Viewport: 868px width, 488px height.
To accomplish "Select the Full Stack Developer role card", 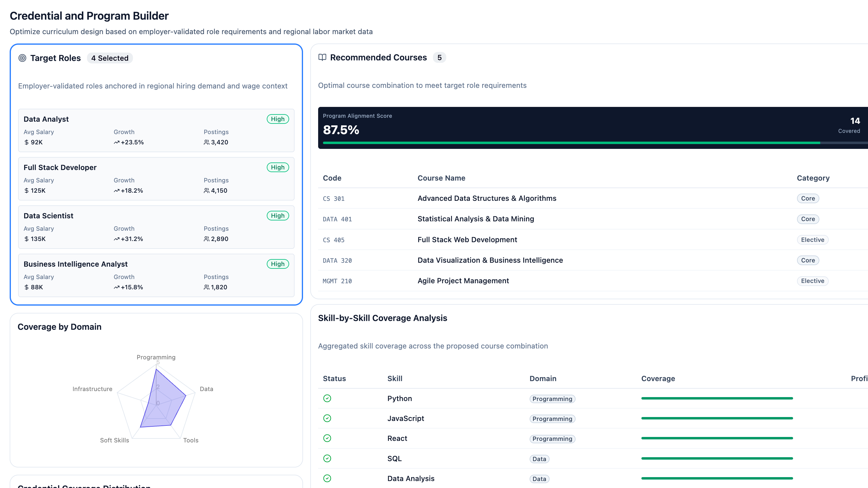I will pos(156,178).
